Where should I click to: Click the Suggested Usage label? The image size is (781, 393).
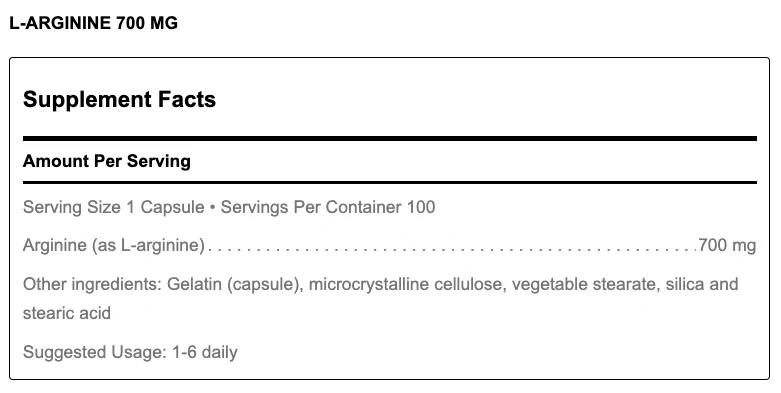[95, 352]
